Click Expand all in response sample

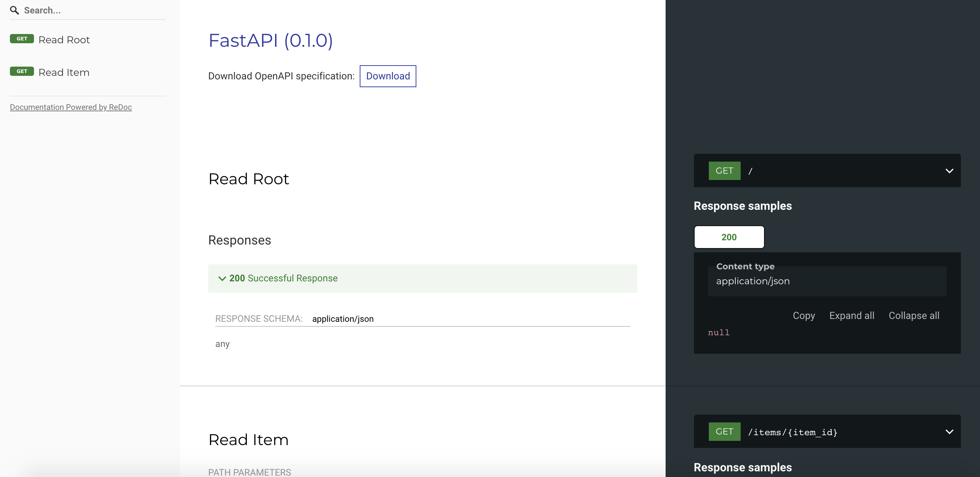click(x=851, y=316)
